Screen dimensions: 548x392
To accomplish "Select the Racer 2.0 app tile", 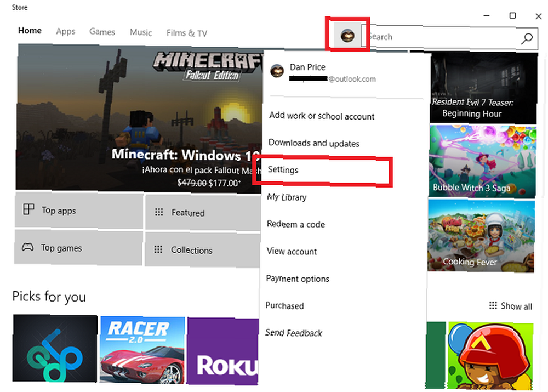I will [142, 350].
